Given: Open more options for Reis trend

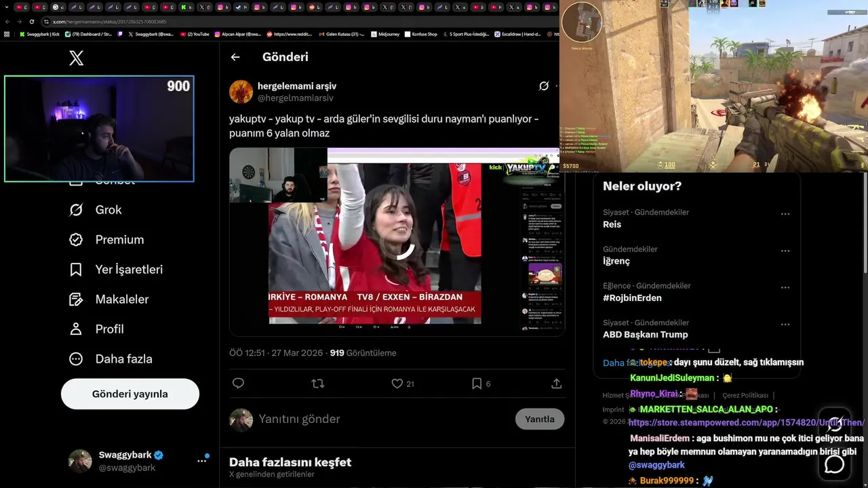Looking at the screenshot, I should pos(785,214).
